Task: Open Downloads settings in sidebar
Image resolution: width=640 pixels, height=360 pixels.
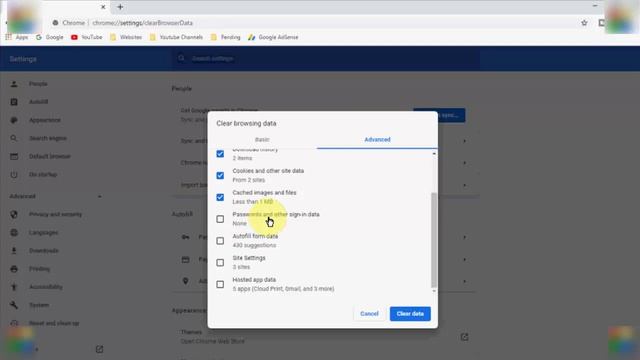Action: 43,251
